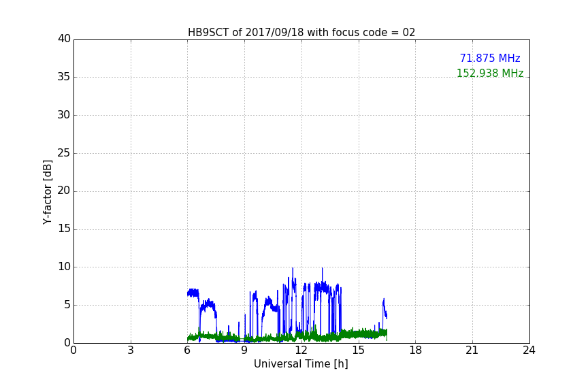588x392 pixels.
Task: Click x-axis tick label 24
Action: coord(529,350)
